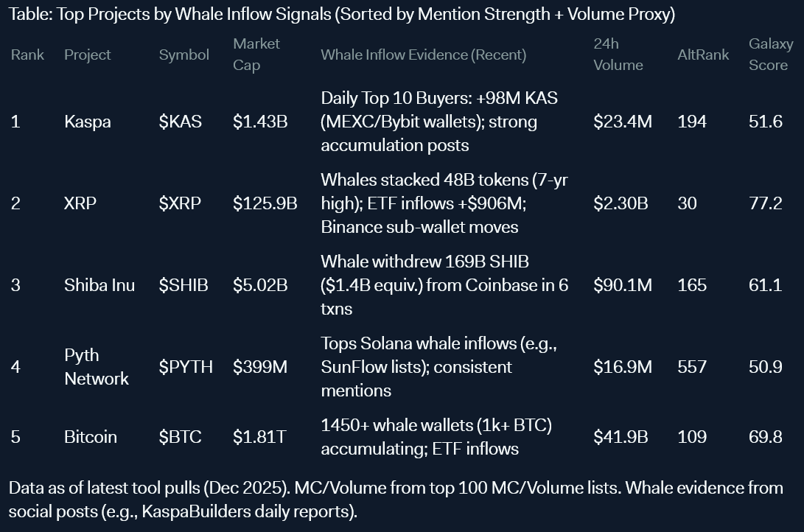This screenshot has height=532, width=804.
Task: Select the Bitcoin project name
Action: [x=90, y=437]
